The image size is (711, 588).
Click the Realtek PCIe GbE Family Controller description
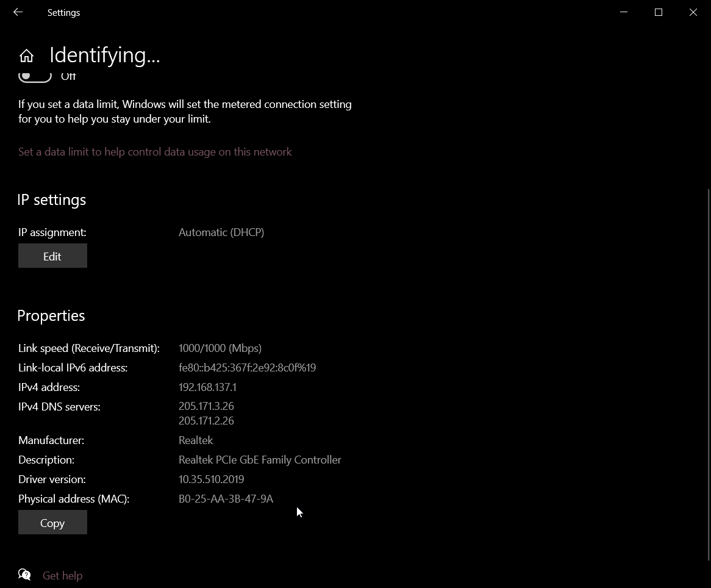(260, 460)
